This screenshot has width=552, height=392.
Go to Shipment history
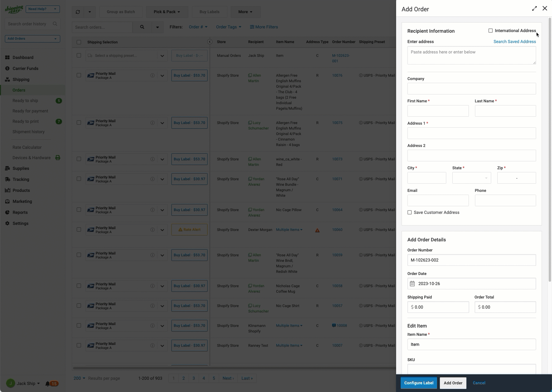(x=28, y=132)
